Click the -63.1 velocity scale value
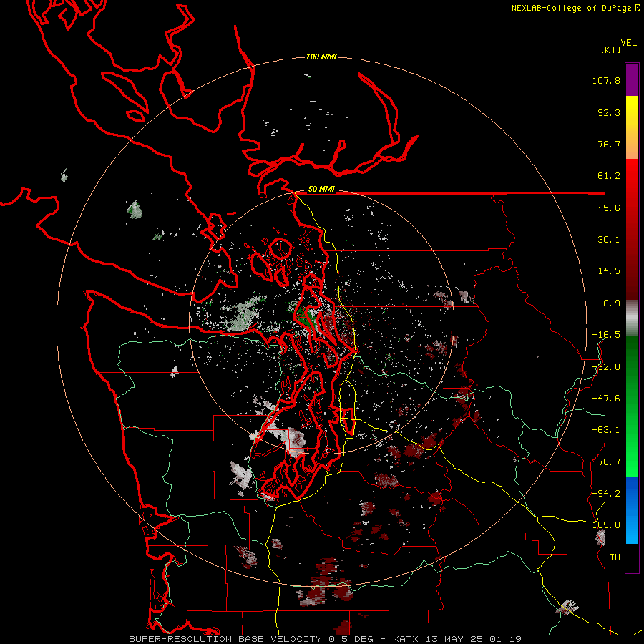 (x=606, y=430)
